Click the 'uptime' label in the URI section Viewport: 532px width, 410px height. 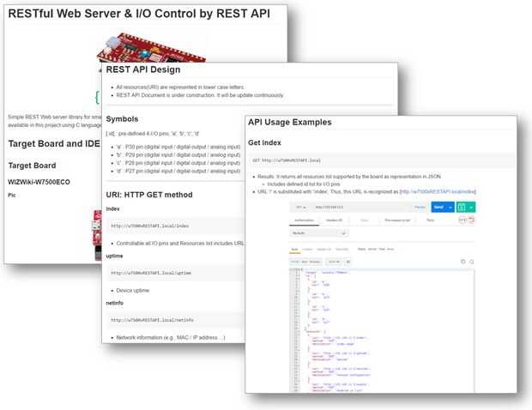(x=114, y=256)
